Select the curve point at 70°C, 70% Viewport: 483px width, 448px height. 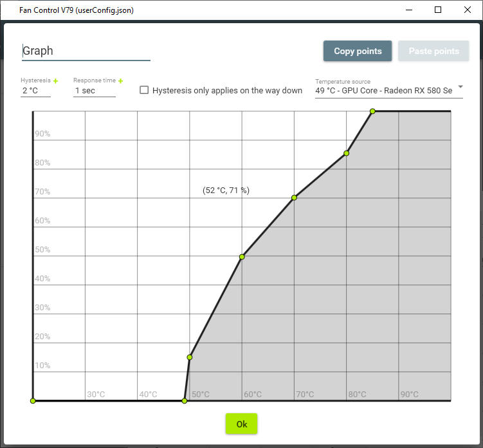tap(294, 198)
